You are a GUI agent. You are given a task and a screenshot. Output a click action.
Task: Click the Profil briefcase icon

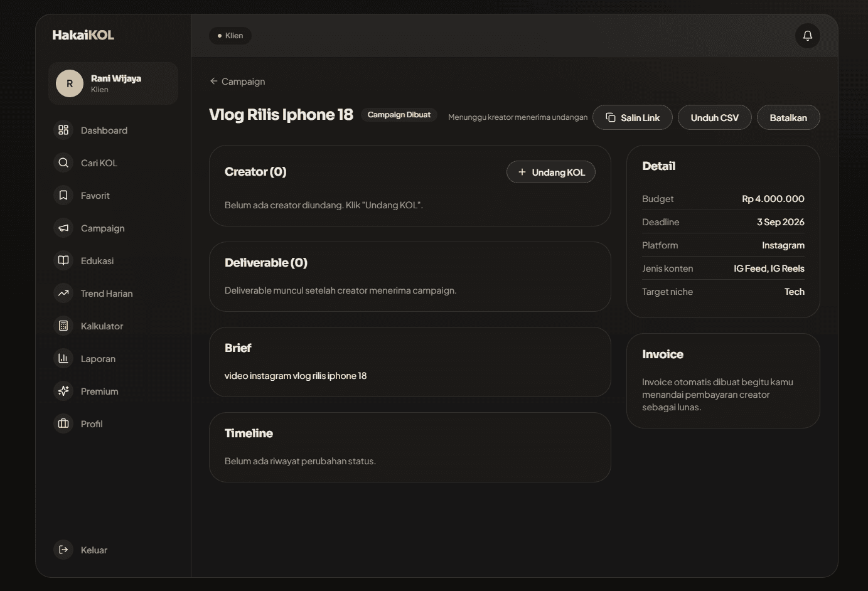point(63,423)
